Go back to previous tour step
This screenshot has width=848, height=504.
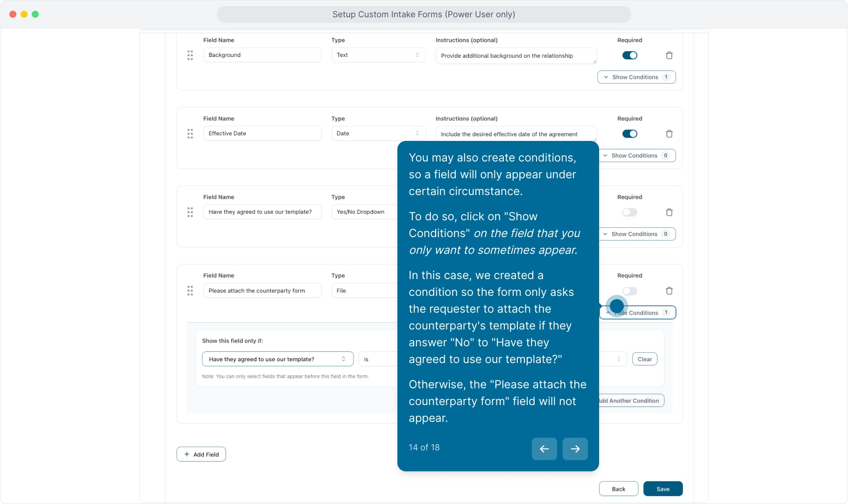pyautogui.click(x=544, y=448)
